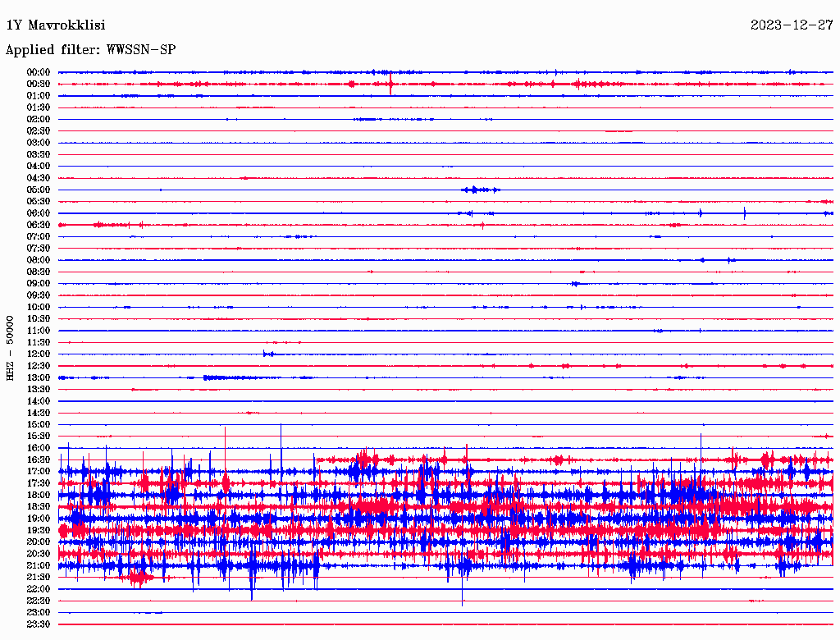The width and height of the screenshot is (840, 640).
Task: Click the blue wave burst on the 05:00 trace
Action: tap(480, 190)
